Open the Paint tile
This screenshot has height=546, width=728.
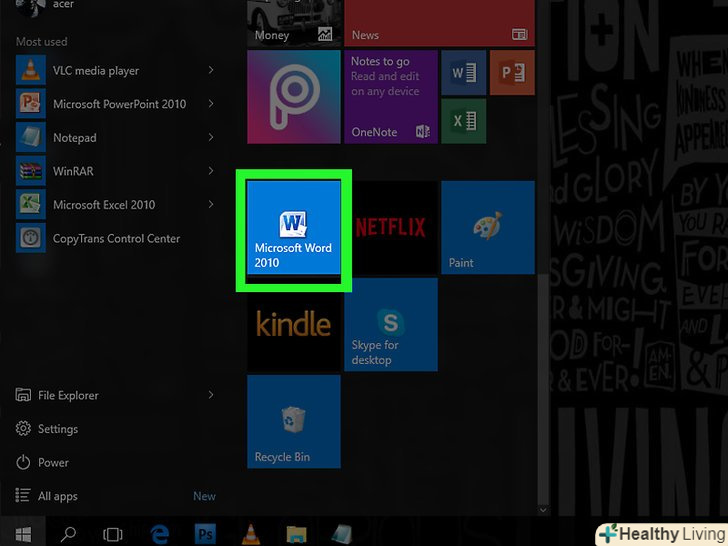point(487,228)
